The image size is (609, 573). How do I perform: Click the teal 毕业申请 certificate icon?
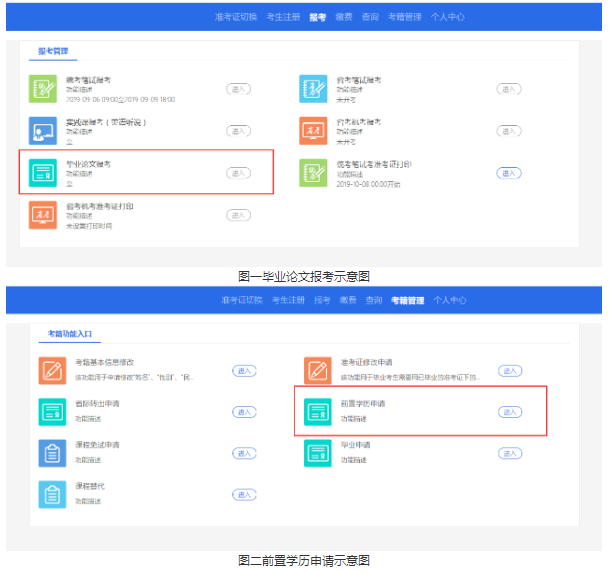tap(318, 453)
